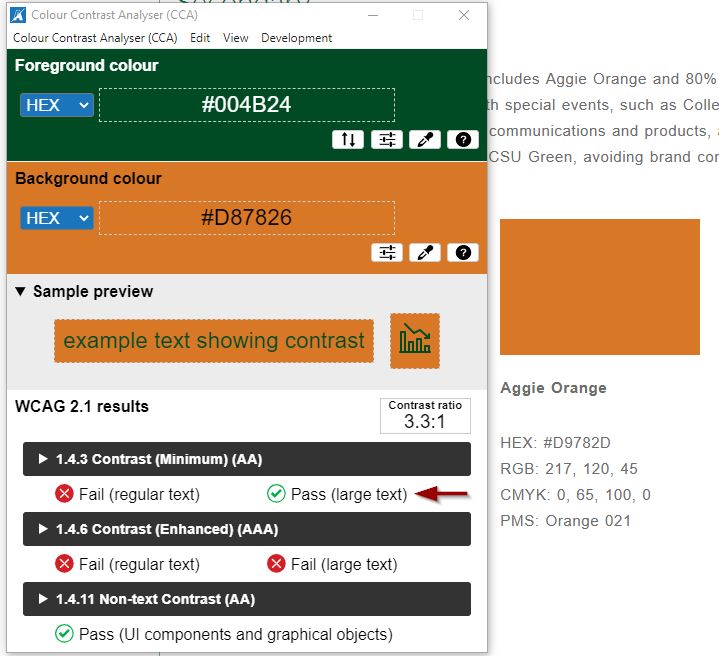Image resolution: width=719 pixels, height=656 pixels.
Task: Click background hex field #D87826
Action: tap(247, 218)
